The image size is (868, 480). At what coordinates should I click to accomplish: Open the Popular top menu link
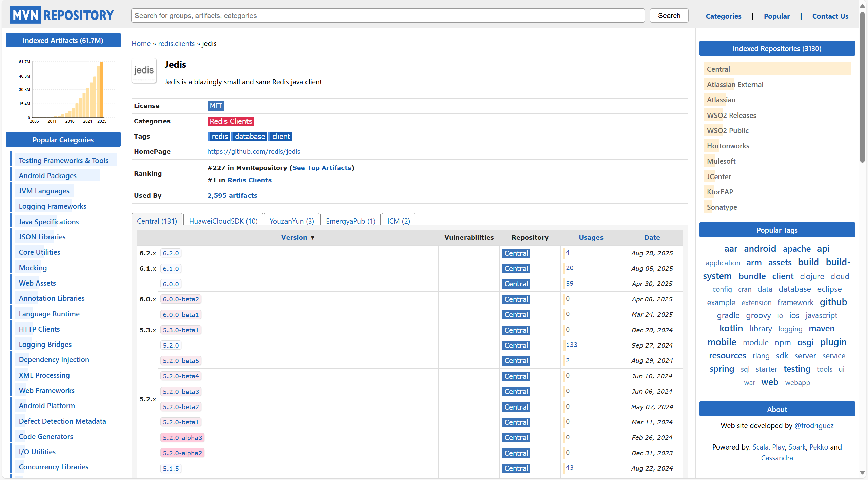click(776, 16)
